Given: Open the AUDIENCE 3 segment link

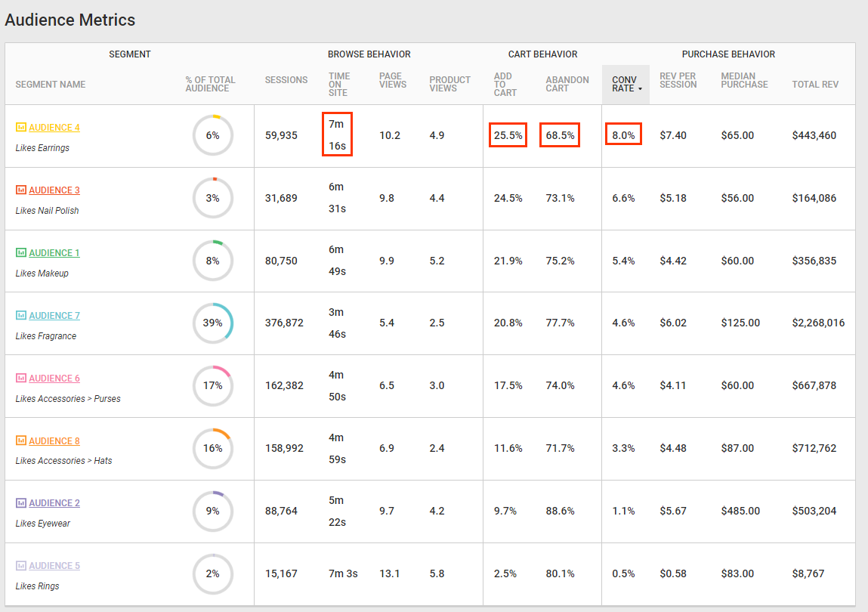Looking at the screenshot, I should 54,190.
